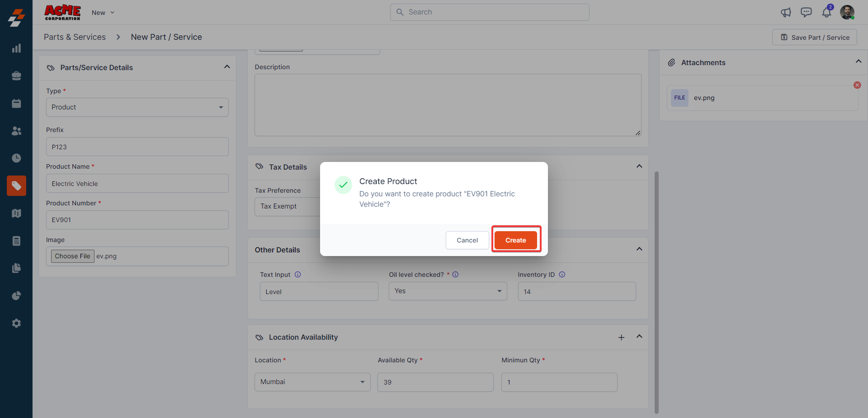Open the calendar icon in sidebar
This screenshot has height=418, width=868.
click(x=16, y=104)
